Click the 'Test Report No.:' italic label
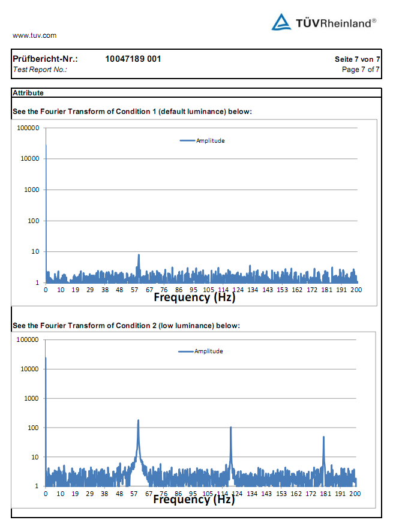 pyautogui.click(x=40, y=70)
